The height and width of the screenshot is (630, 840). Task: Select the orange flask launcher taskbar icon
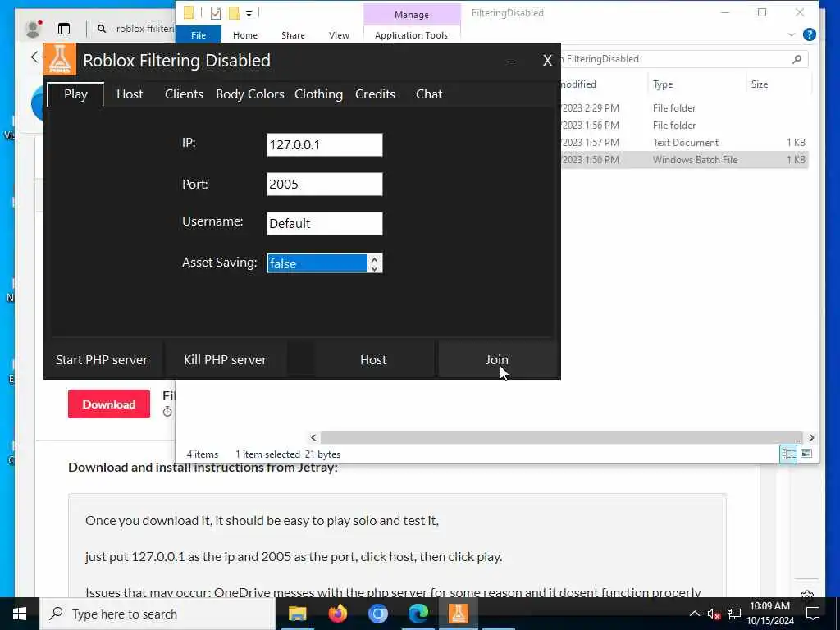click(458, 614)
